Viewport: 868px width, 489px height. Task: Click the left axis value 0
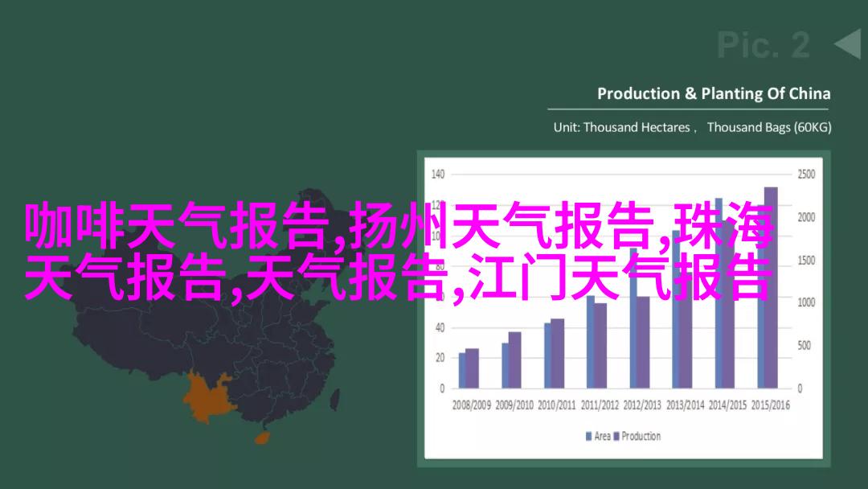pyautogui.click(x=442, y=388)
